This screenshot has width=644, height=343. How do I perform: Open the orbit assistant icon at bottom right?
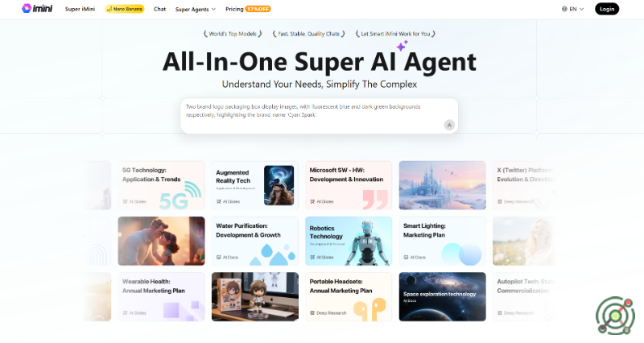(x=615, y=316)
